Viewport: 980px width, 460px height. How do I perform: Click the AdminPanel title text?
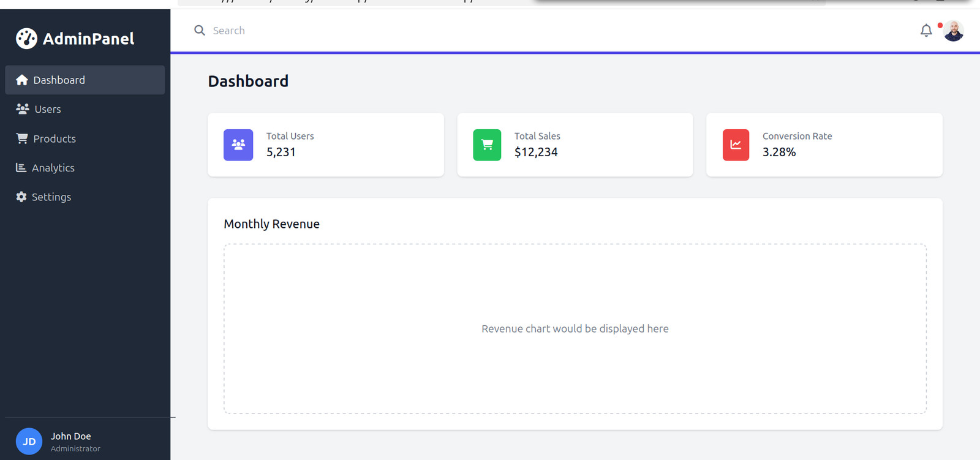[x=88, y=39]
